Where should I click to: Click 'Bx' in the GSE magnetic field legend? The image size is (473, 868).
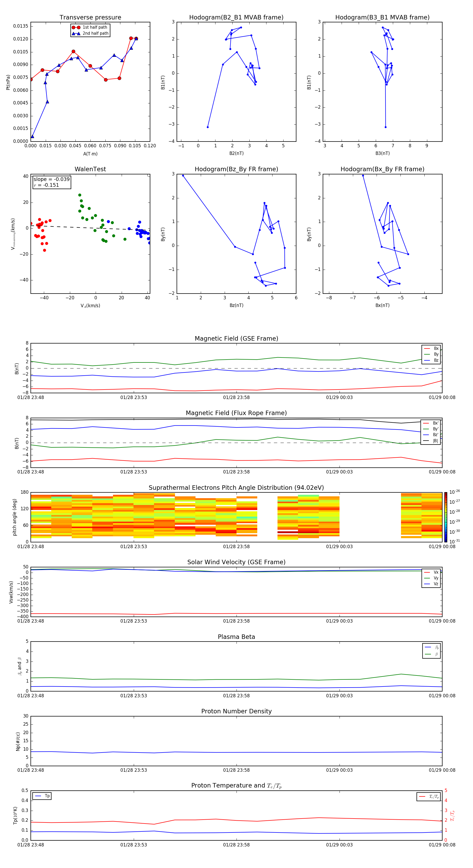tap(431, 349)
